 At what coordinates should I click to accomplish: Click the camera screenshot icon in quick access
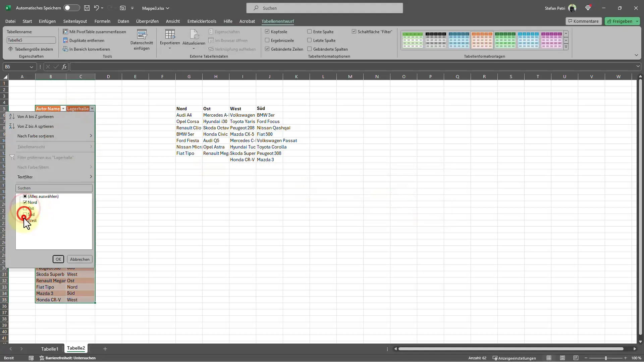click(123, 8)
